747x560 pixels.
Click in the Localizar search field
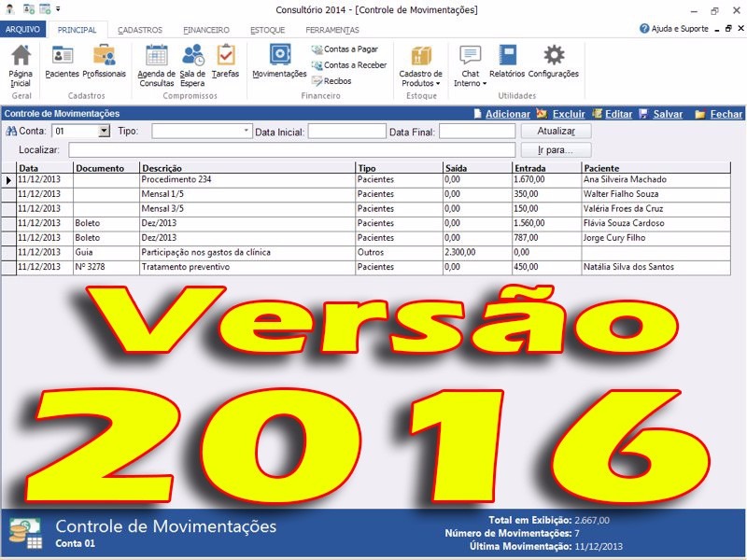pos(291,149)
